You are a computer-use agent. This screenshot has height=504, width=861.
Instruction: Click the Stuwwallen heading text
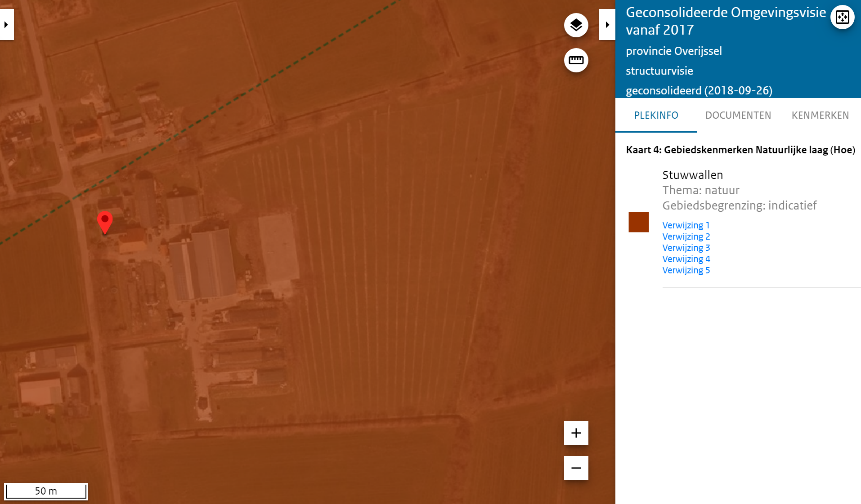[x=692, y=175]
